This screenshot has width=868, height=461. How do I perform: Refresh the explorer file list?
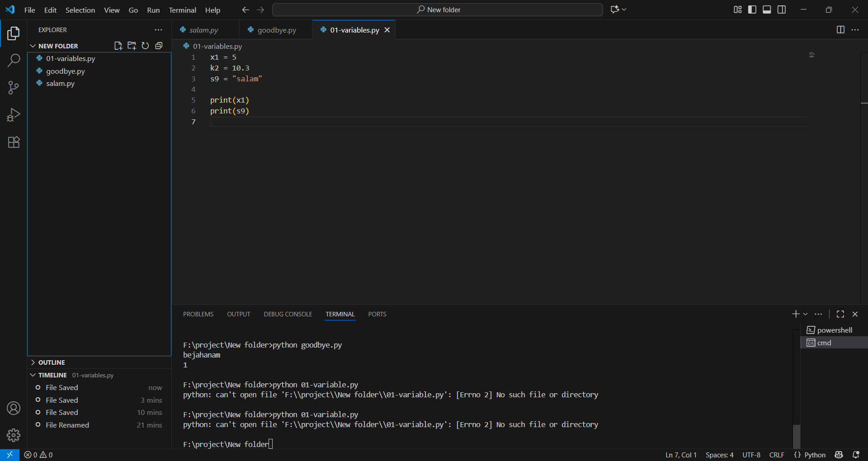(x=145, y=46)
